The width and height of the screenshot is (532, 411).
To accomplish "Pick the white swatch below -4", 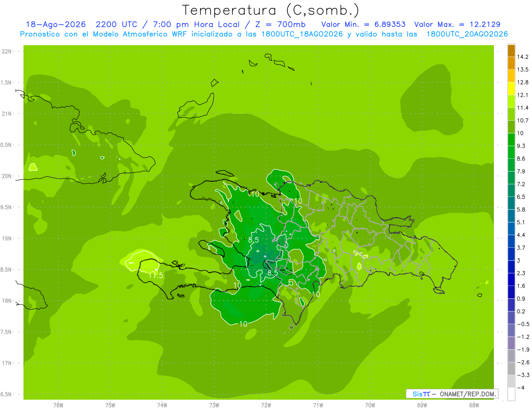I will point(511,395).
